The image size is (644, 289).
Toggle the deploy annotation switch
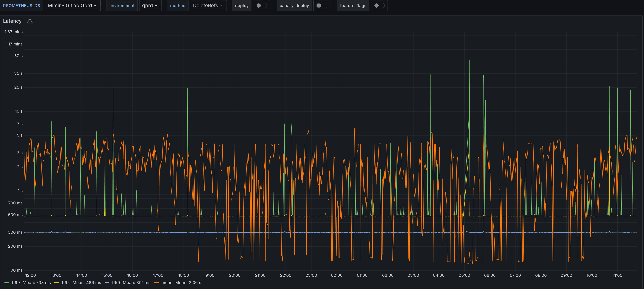[x=261, y=6]
